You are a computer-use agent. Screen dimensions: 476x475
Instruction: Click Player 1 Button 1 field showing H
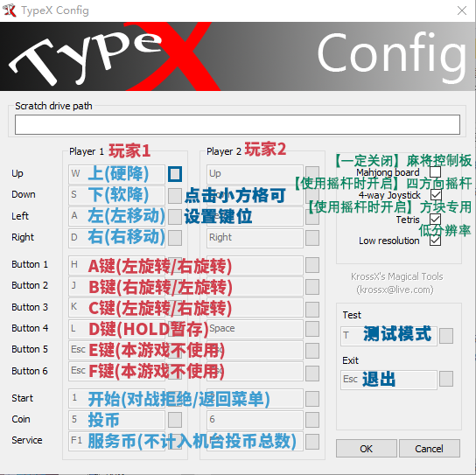tap(116, 265)
